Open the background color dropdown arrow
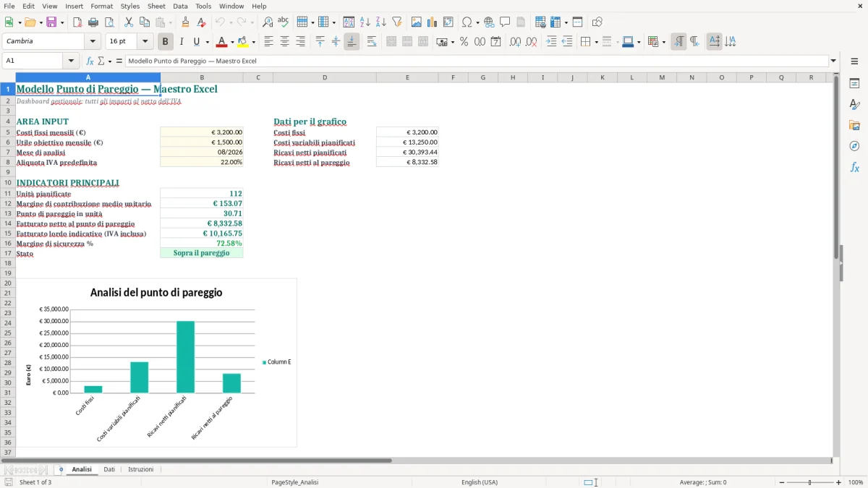The height and width of the screenshot is (488, 868). pos(253,42)
